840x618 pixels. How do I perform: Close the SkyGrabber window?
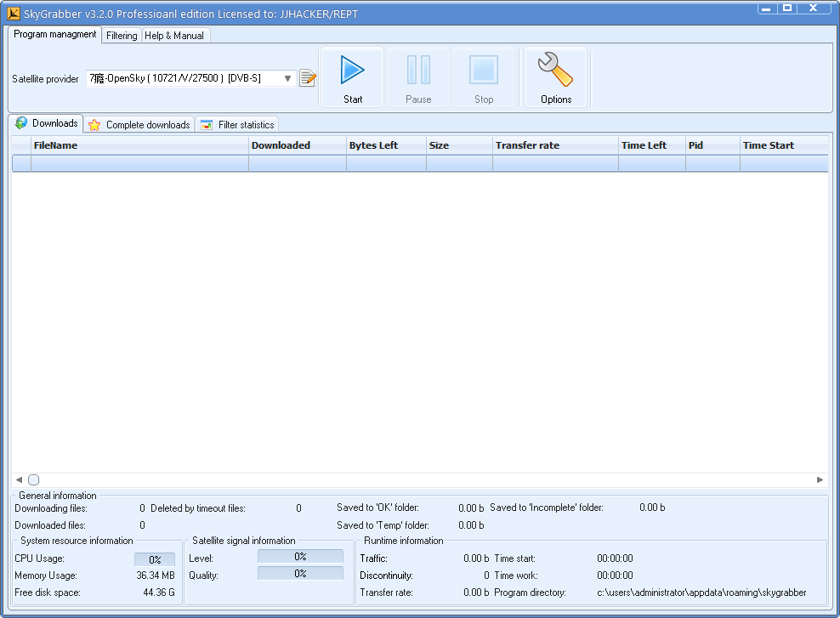pyautogui.click(x=814, y=8)
